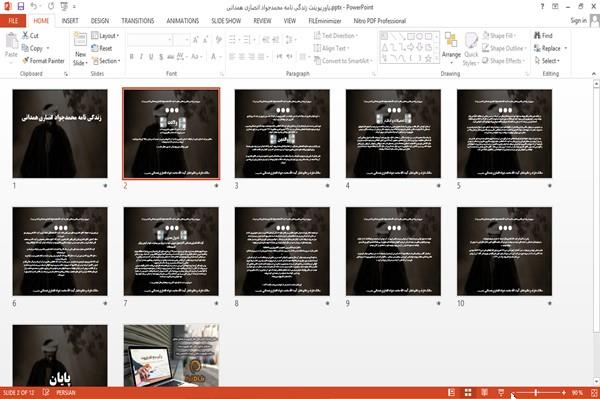Click zoom in plus button
This screenshot has width=600, height=399.
(564, 392)
